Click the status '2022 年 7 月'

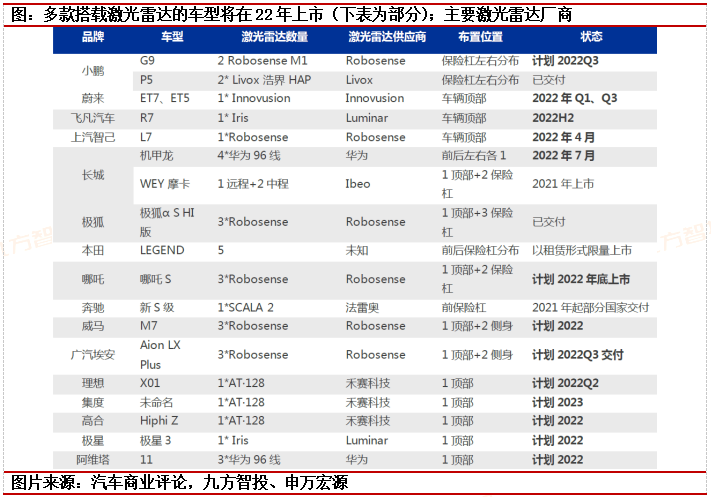point(564,156)
